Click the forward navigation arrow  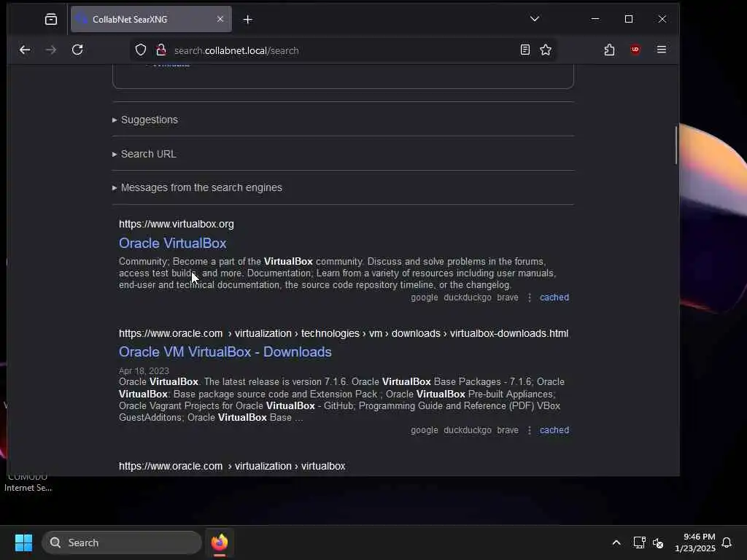tap(51, 50)
